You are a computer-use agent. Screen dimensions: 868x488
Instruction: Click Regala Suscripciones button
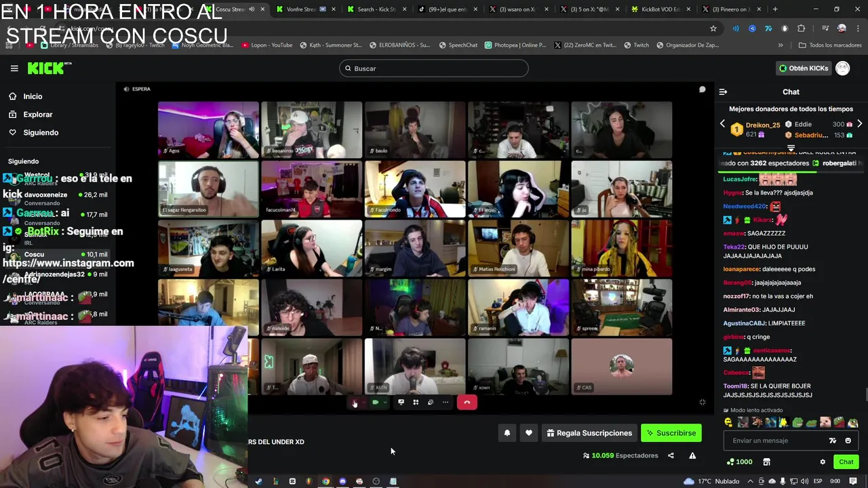(589, 433)
